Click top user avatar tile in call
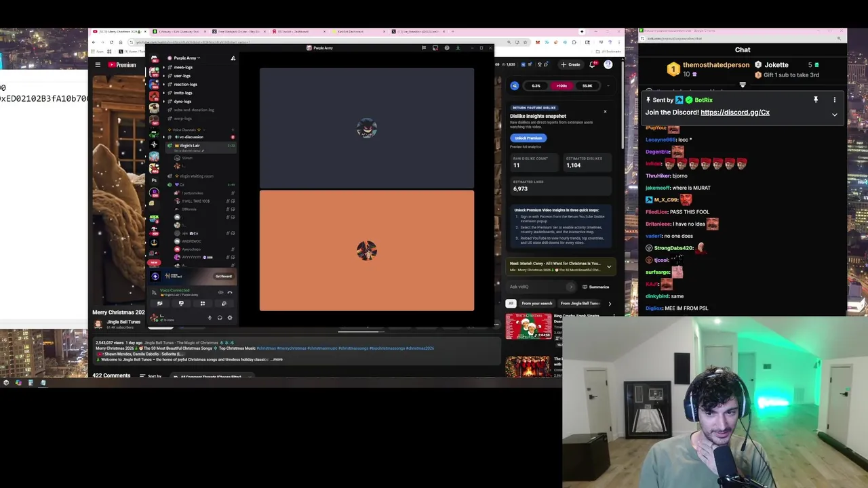Screen dimensions: 868x488 [x=367, y=128]
